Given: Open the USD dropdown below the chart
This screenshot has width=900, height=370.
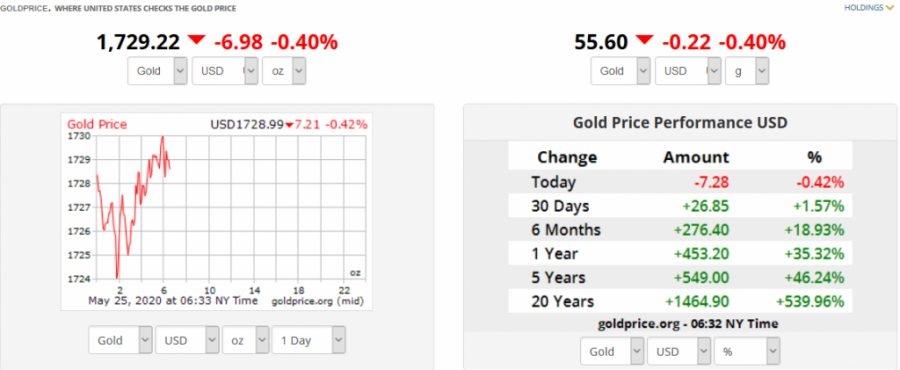Looking at the screenshot, I should (x=188, y=340).
